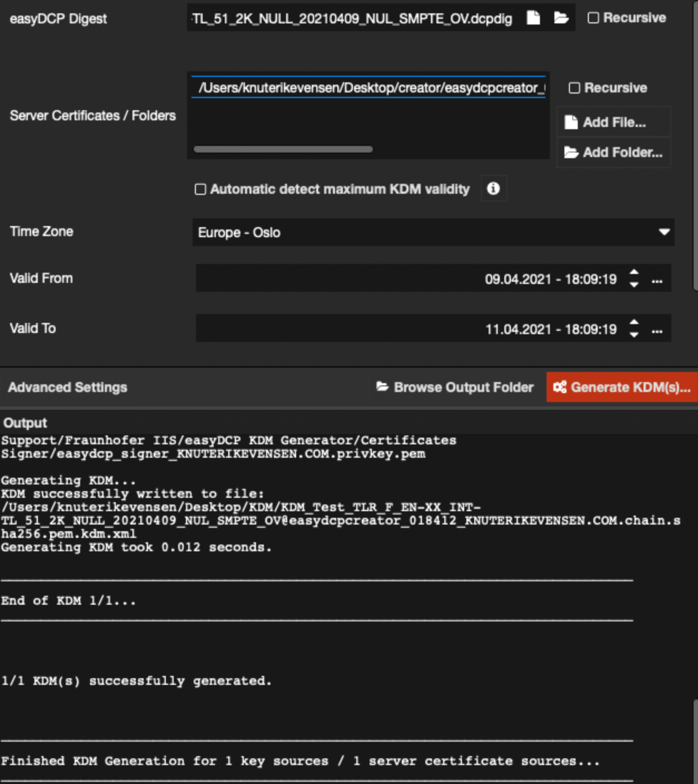Click 'Finished KDM Generation' output line

point(301,761)
